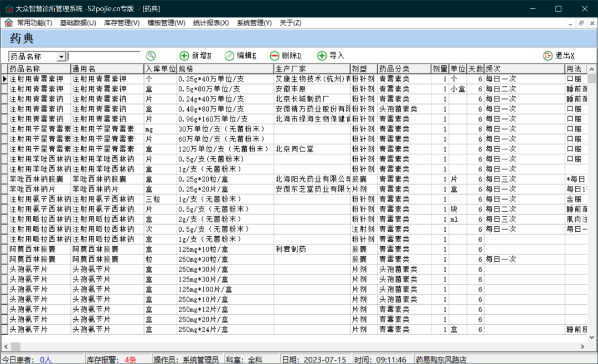Open the 常用功能(T) menu

pos(34,23)
